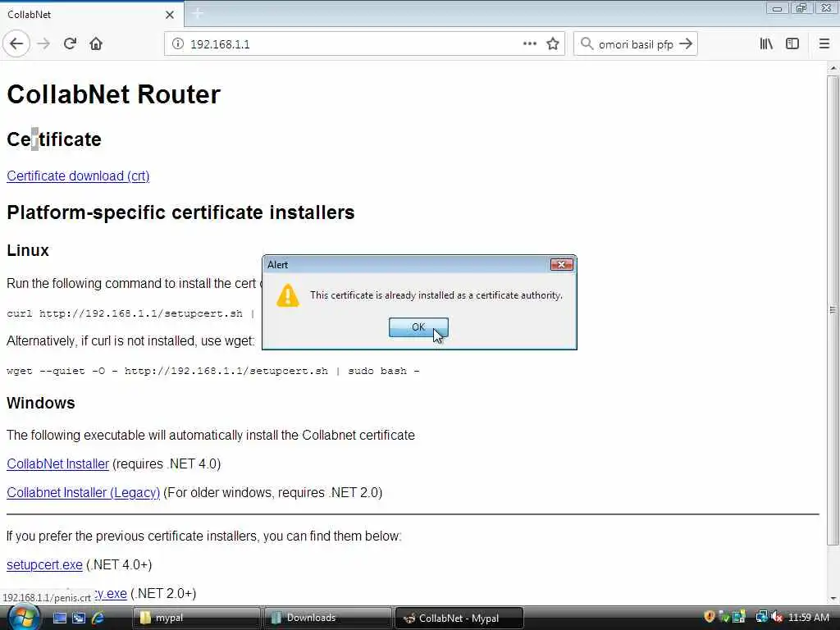Image resolution: width=840 pixels, height=630 pixels.
Task: Download setupcert.exe link
Action: 44,565
